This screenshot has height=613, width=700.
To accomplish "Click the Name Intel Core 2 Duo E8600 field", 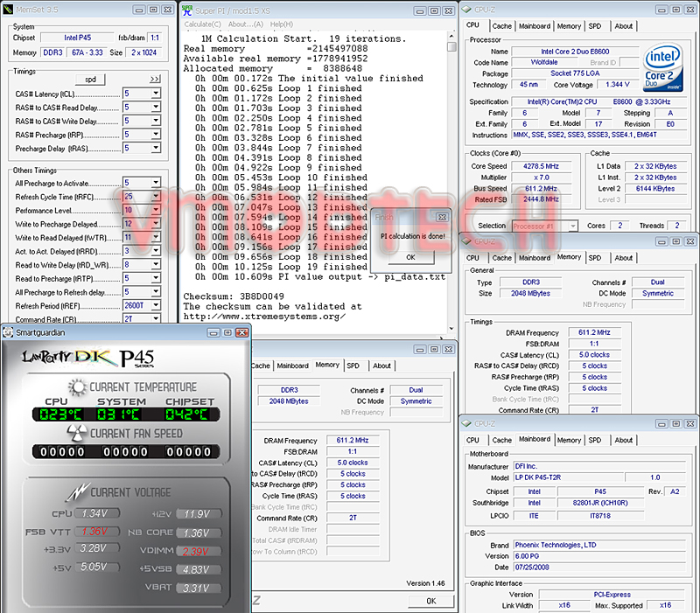I will click(575, 52).
